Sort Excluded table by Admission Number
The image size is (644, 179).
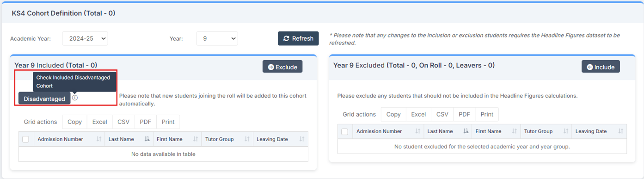[x=388, y=131]
